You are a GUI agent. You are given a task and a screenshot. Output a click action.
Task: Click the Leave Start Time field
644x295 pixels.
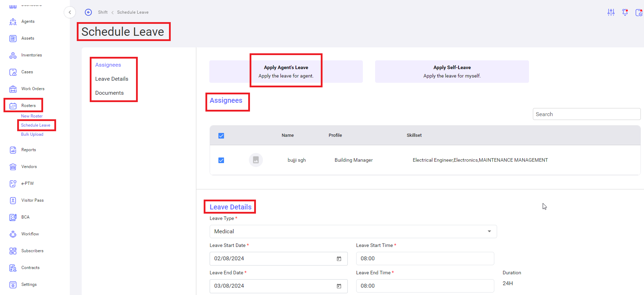425,259
